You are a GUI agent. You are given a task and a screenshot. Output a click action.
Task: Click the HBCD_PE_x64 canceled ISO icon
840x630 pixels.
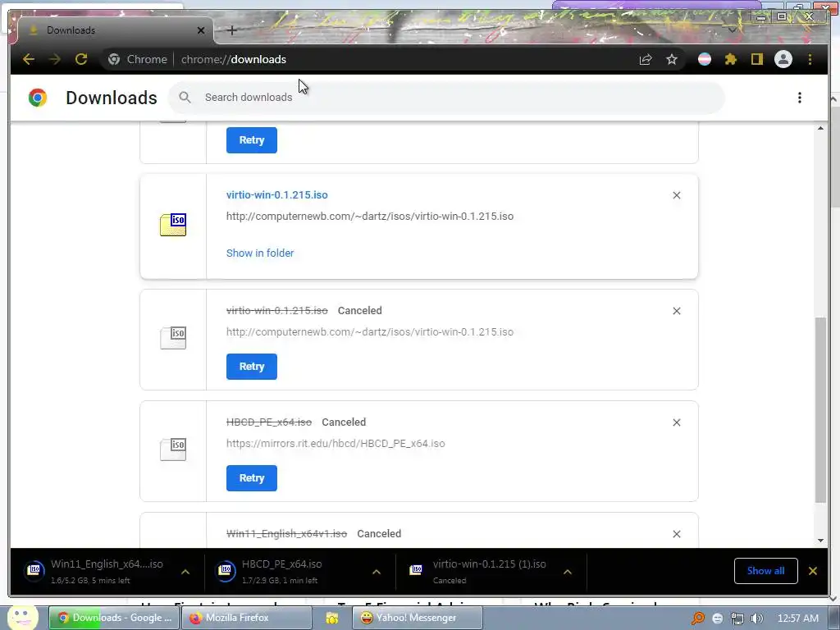pos(173,450)
